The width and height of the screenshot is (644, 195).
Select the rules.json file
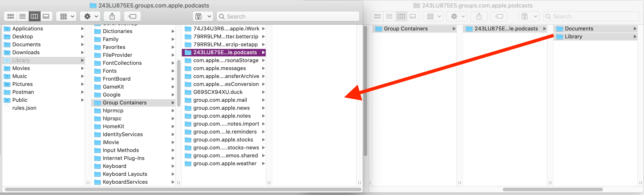pyautogui.click(x=44, y=108)
